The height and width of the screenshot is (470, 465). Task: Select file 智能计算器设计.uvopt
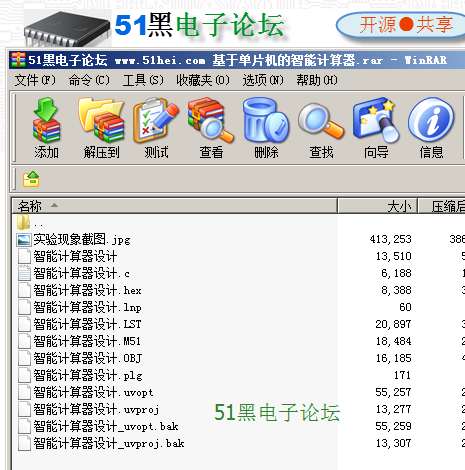(93, 392)
